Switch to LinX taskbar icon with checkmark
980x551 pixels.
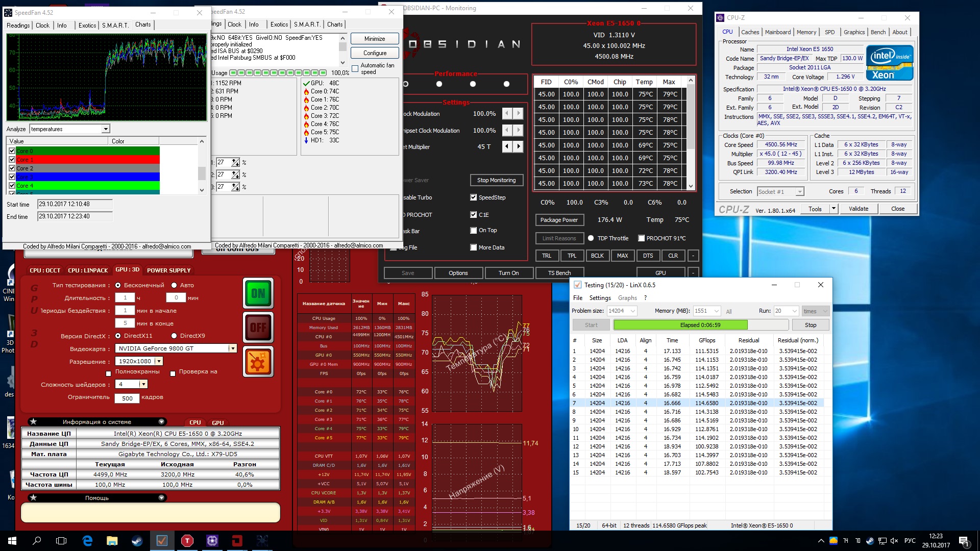point(162,541)
